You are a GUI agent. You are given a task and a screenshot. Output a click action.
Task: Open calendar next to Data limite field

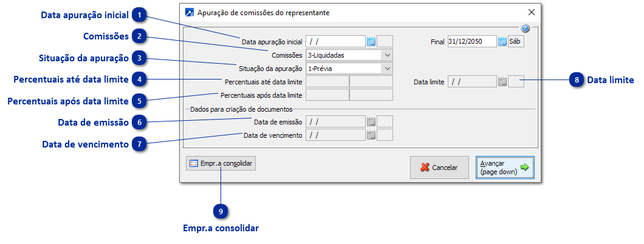(502, 81)
